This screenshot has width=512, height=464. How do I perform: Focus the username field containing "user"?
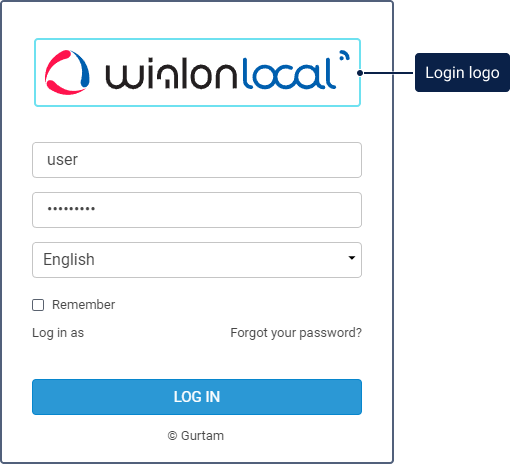point(197,160)
